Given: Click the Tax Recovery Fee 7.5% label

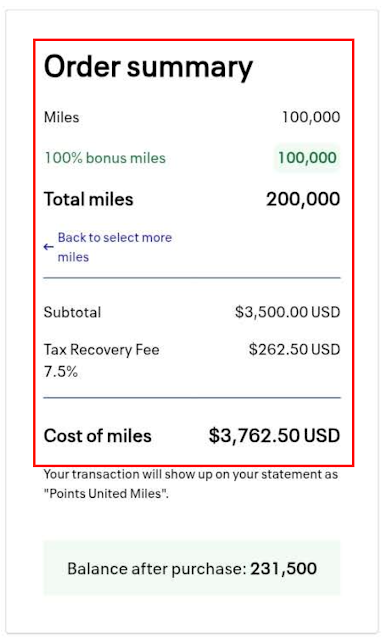Looking at the screenshot, I should (101, 360).
